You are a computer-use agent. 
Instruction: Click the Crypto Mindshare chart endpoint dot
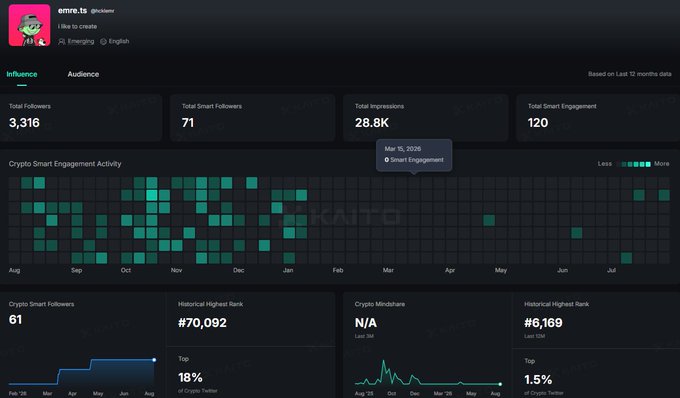click(x=500, y=384)
